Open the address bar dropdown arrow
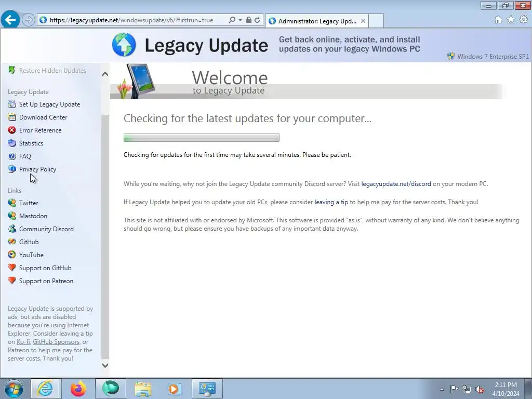The width and height of the screenshot is (532, 399). pos(240,20)
